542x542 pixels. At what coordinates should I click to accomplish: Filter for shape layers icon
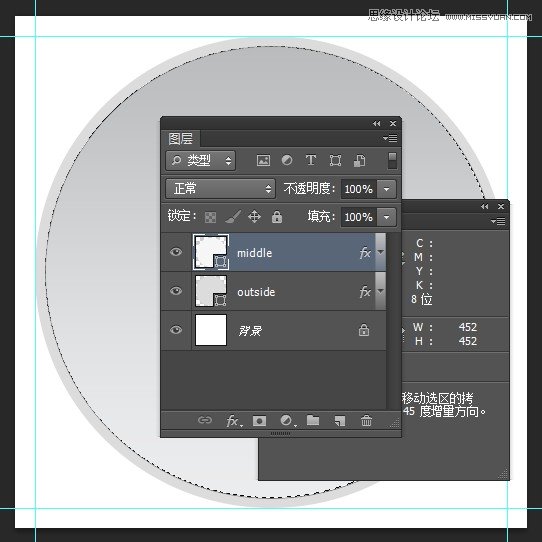coord(335,160)
